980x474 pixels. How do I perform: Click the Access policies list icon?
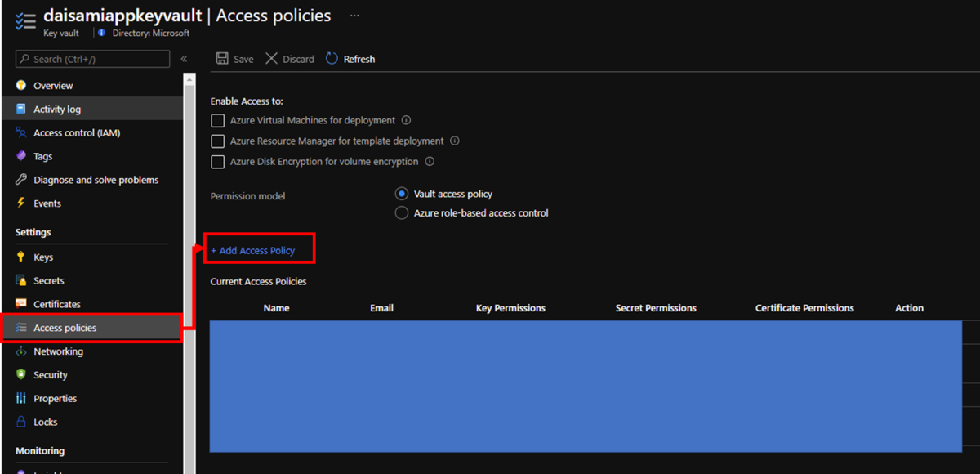coord(21,328)
